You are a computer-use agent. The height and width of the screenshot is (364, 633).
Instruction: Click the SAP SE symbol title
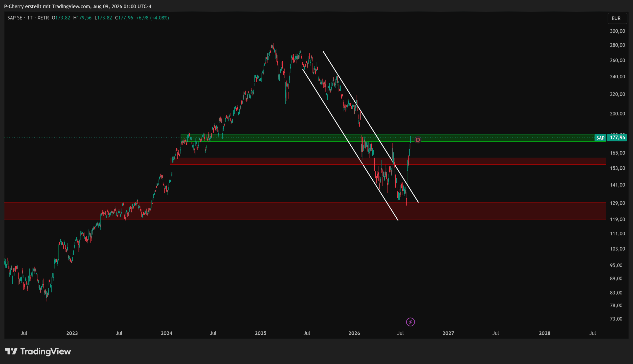tap(15, 18)
